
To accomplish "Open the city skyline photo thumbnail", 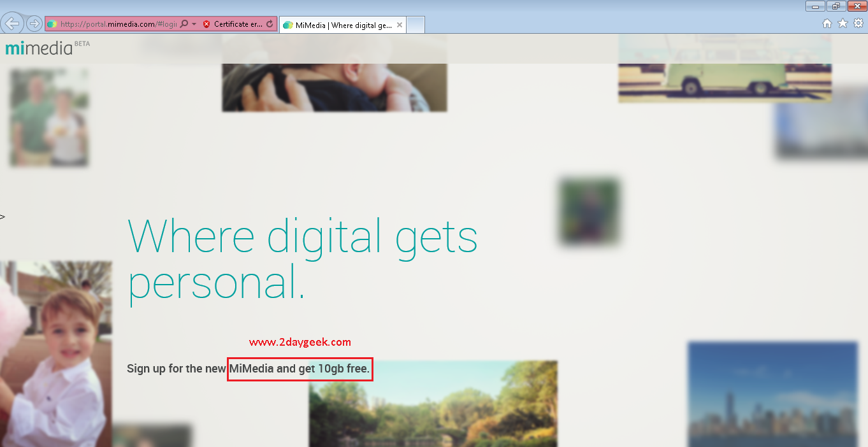I will tap(772, 394).
